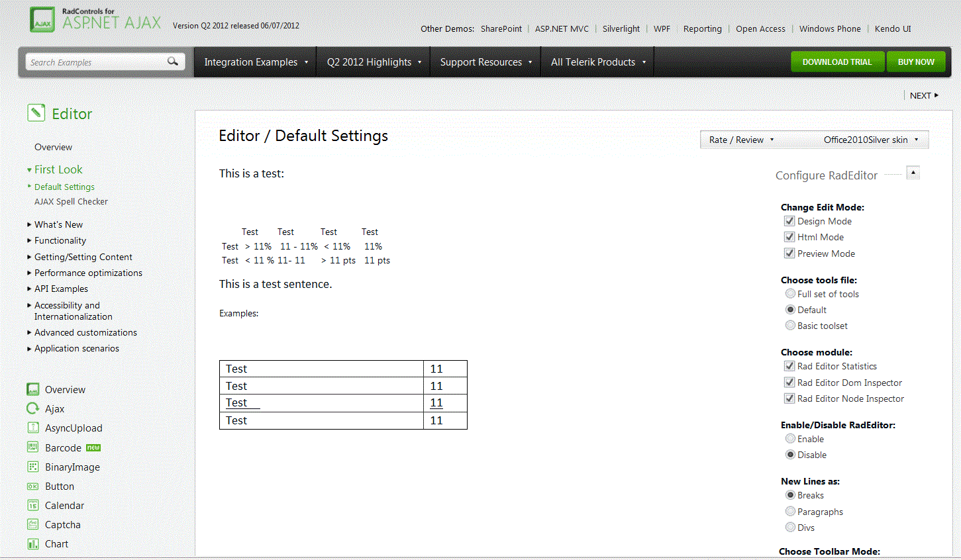Click the new badge beside Barcode

[x=93, y=447]
